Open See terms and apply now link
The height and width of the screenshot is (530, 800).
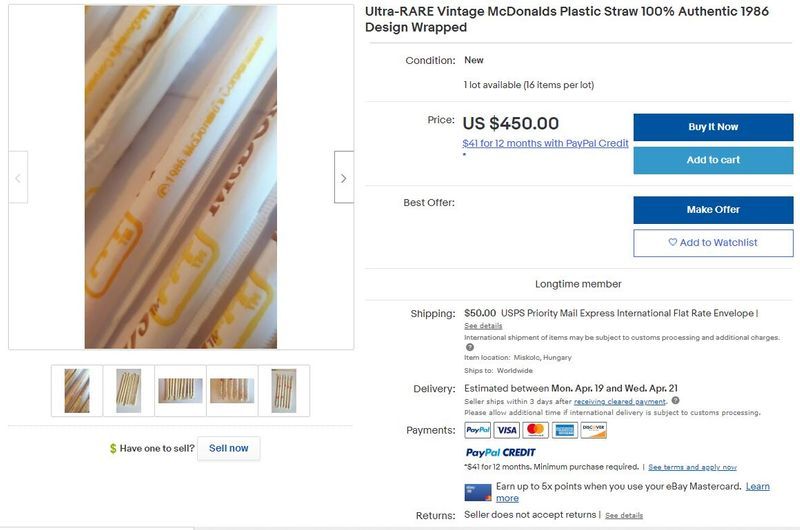(x=692, y=467)
